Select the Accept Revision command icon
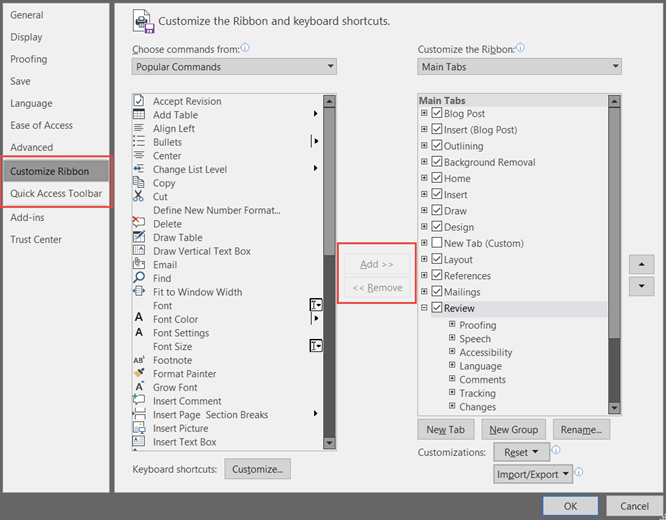 [x=139, y=101]
